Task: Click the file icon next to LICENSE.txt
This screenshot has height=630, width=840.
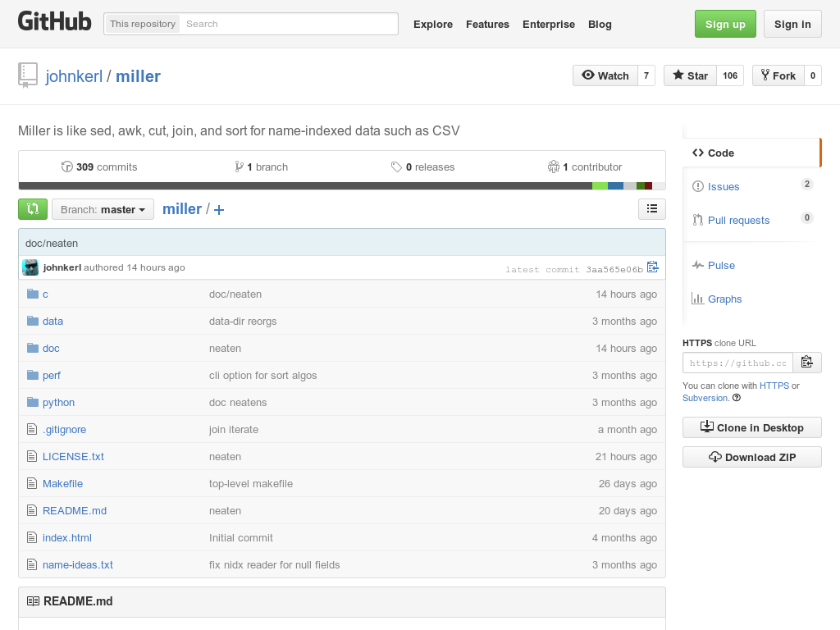Action: pos(32,456)
